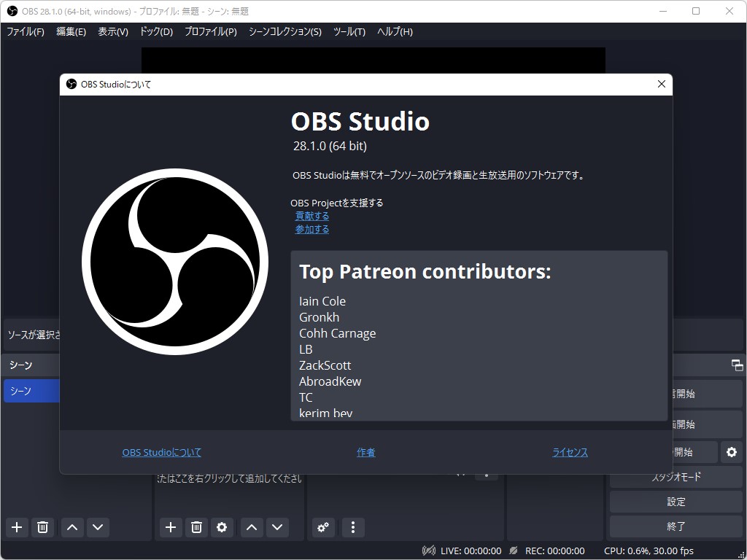Open the audio mixer options dots menu
Viewport: 747px width, 560px height.
coord(353,527)
